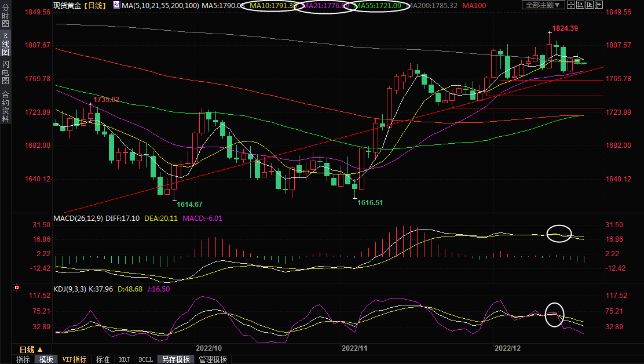Click the 另存模板 button
This screenshot has width=644, height=364.
point(175,359)
